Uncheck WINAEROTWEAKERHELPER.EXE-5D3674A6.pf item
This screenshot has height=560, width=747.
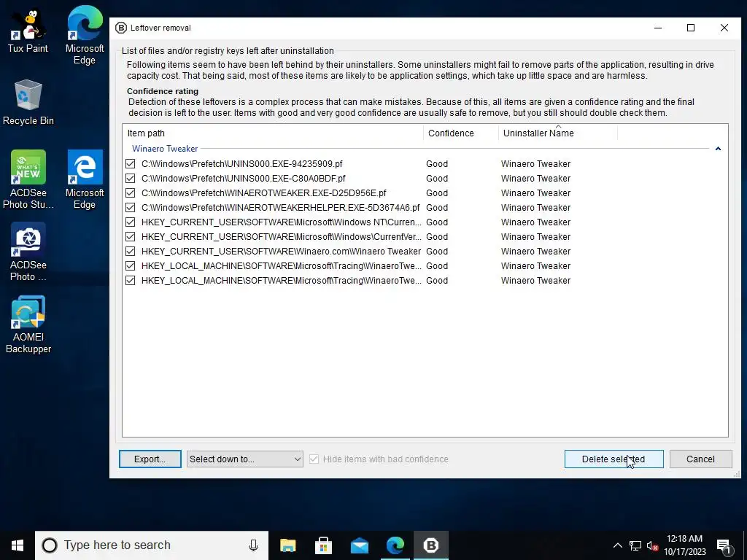pos(130,208)
